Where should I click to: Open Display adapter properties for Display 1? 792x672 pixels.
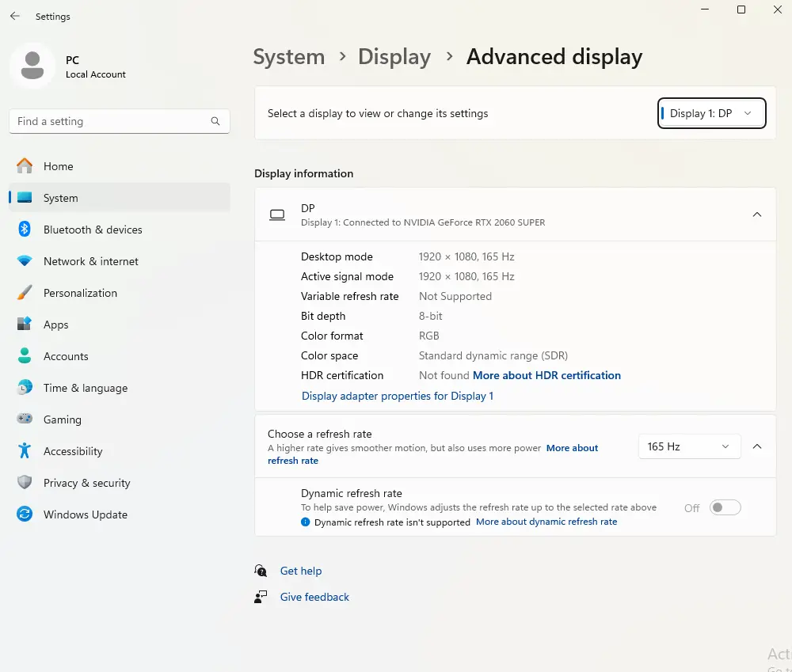397,396
